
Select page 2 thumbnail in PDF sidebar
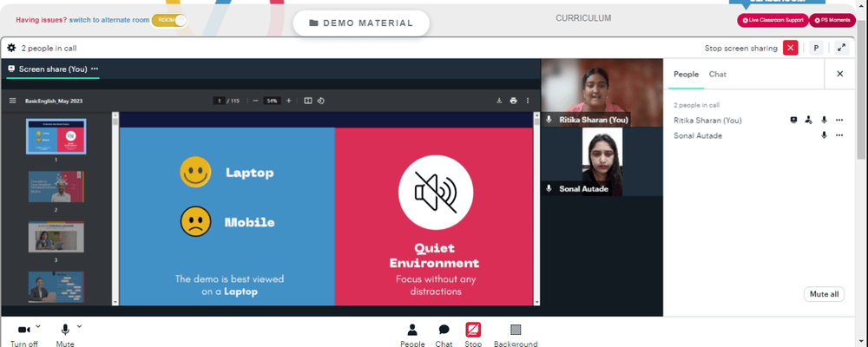click(56, 187)
